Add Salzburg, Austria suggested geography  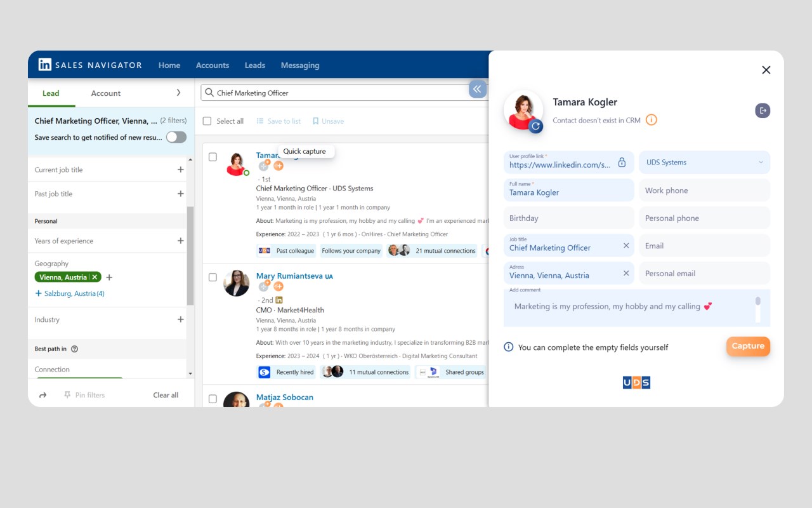(70, 293)
